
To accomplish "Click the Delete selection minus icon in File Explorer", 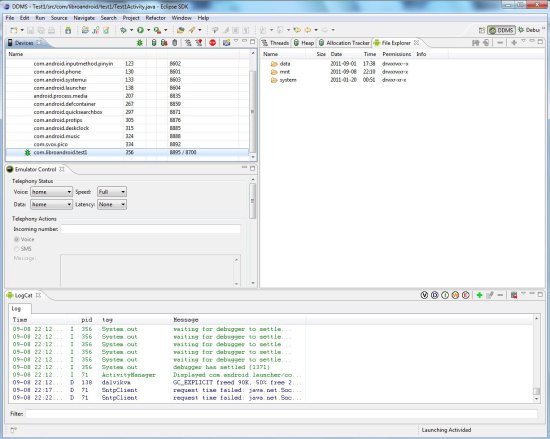I will point(500,43).
